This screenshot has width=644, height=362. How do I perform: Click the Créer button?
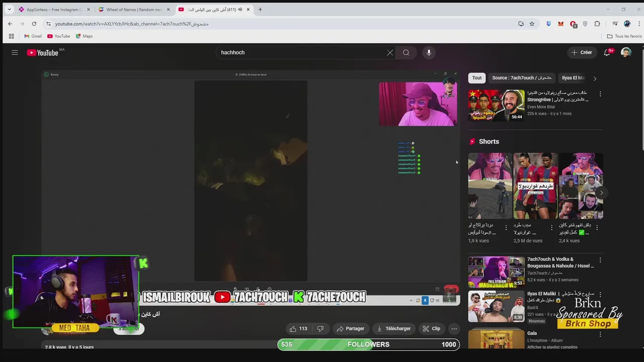tap(582, 52)
